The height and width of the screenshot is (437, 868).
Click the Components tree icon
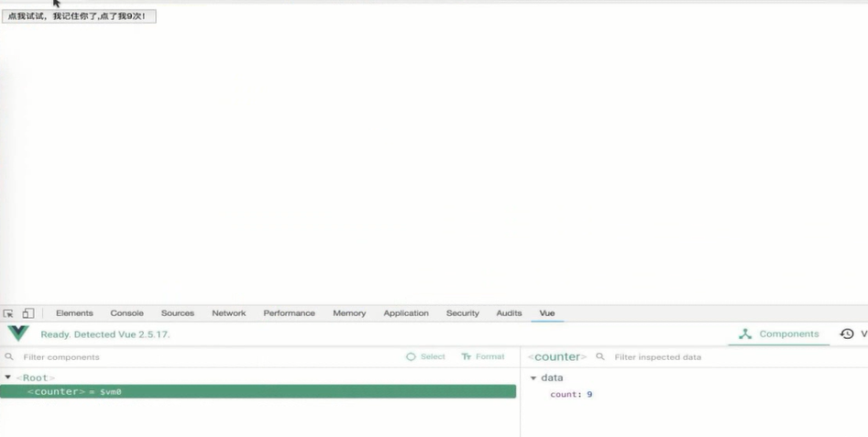point(745,334)
